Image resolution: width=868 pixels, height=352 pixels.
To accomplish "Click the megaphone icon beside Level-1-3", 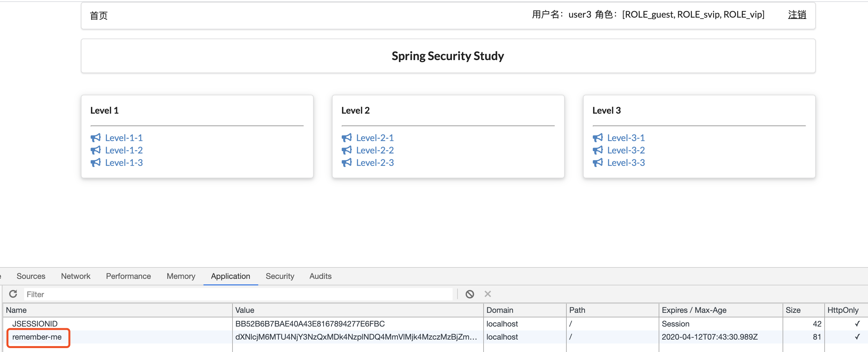I will [x=95, y=163].
